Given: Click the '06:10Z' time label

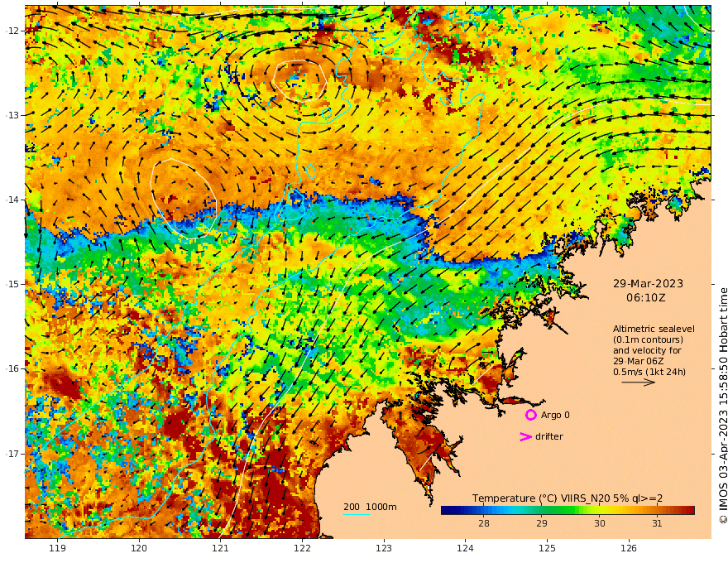Looking at the screenshot, I should point(645,297).
